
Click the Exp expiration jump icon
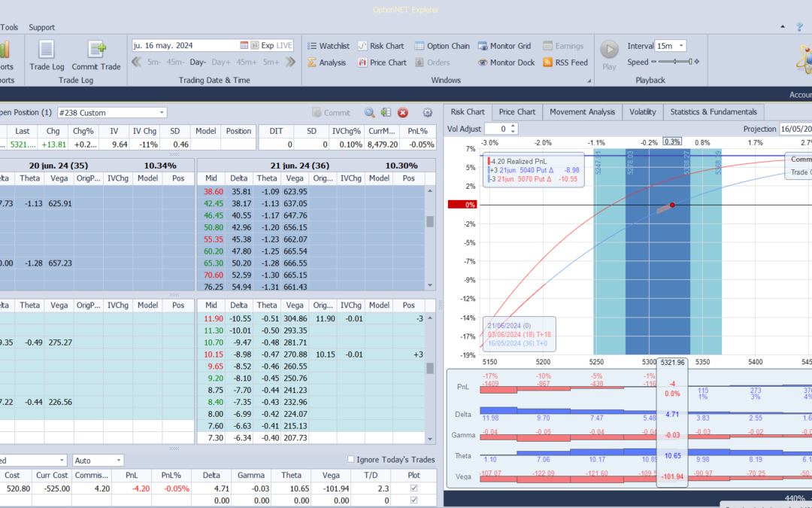click(x=254, y=46)
